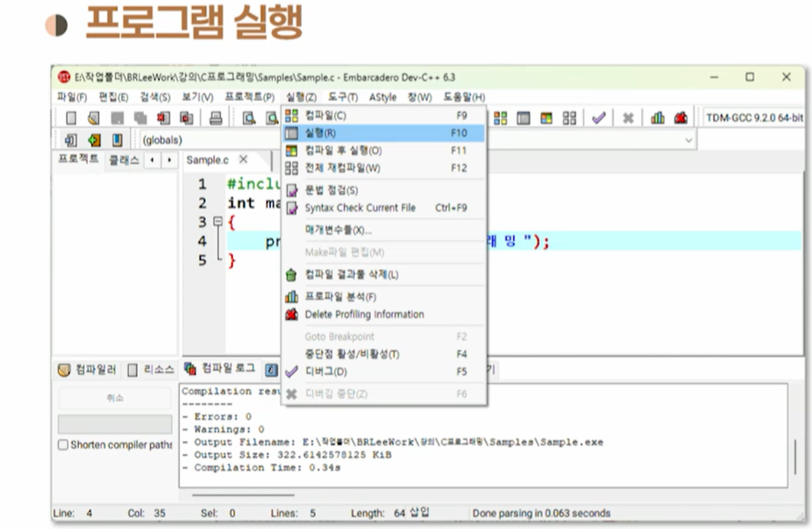Choose 실행(R) F10 from the menu
This screenshot has width=812, height=529.
[x=384, y=133]
